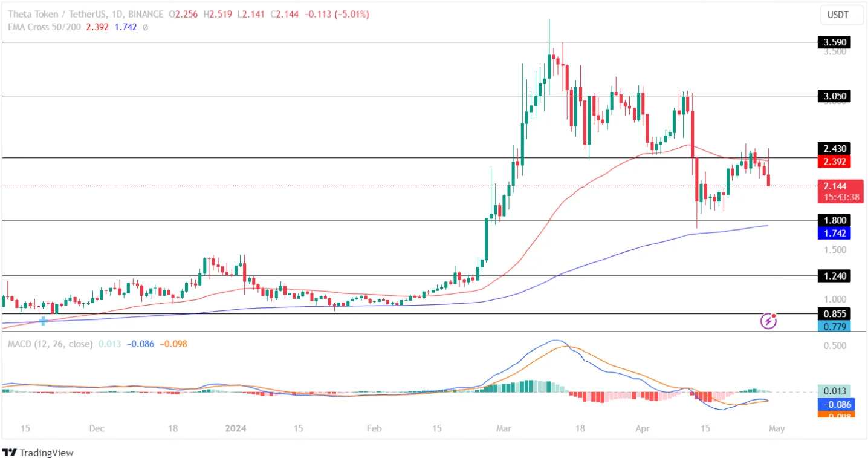Select the 1.800 price level label
868x458 pixels.
pos(834,220)
